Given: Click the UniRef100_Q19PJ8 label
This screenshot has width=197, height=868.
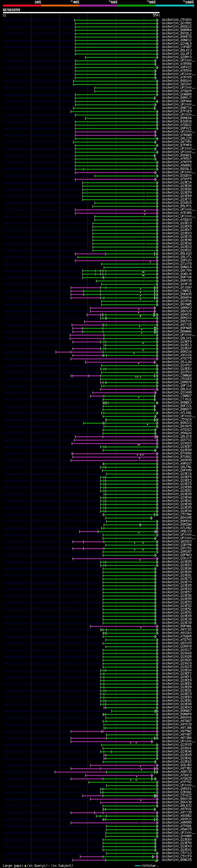Looking at the screenshot, I should (x=176, y=284).
